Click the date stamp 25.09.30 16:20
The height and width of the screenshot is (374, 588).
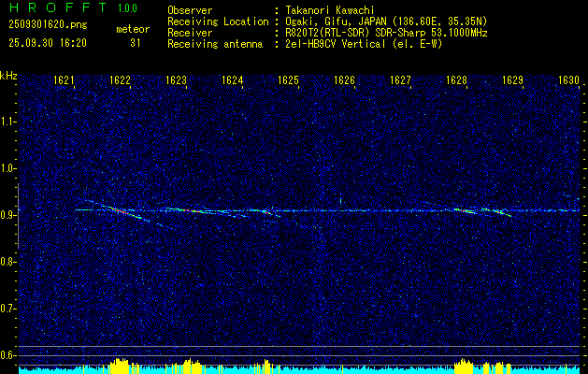pyautogui.click(x=48, y=43)
